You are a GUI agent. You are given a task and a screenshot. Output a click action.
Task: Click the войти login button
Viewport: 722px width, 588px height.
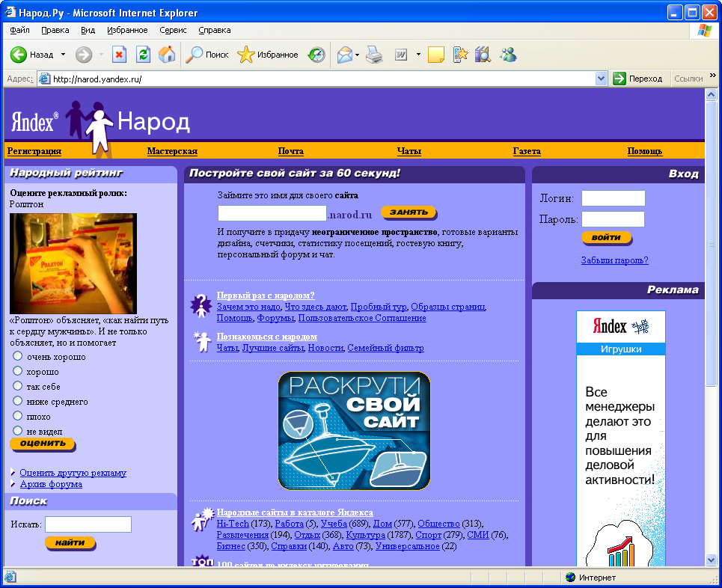click(x=607, y=238)
